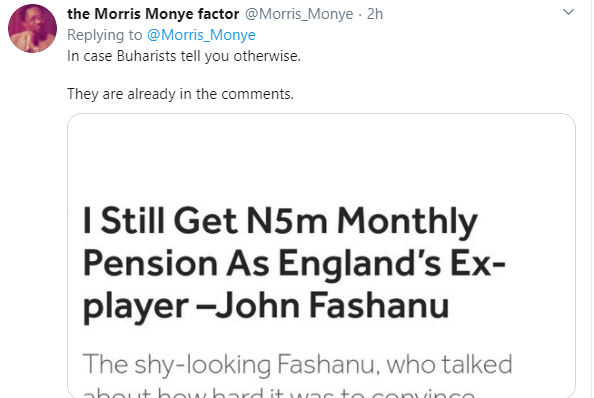Open the blank area atop the article card
594x398 pixels.
(321, 157)
